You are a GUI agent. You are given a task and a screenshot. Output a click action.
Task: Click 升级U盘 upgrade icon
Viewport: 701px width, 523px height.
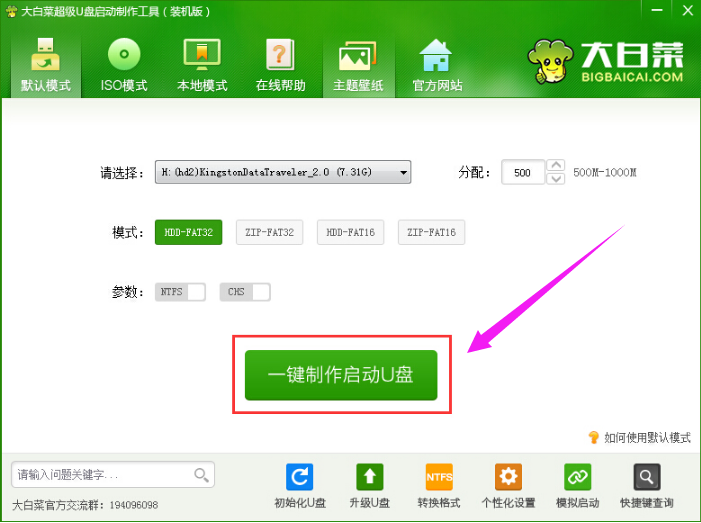pyautogui.click(x=369, y=486)
